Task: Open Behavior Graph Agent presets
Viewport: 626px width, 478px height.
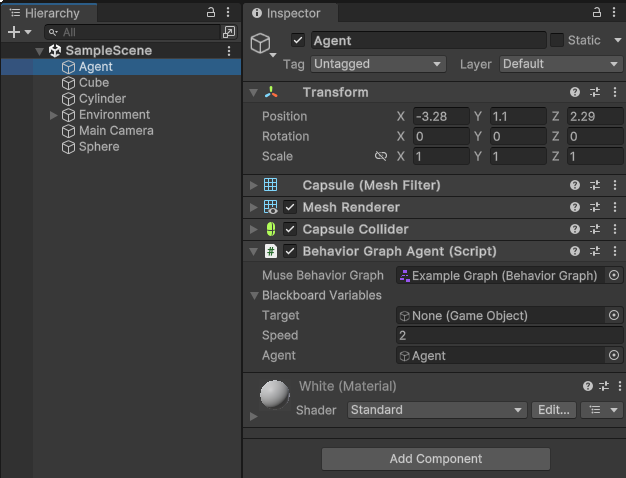Action: pos(595,251)
